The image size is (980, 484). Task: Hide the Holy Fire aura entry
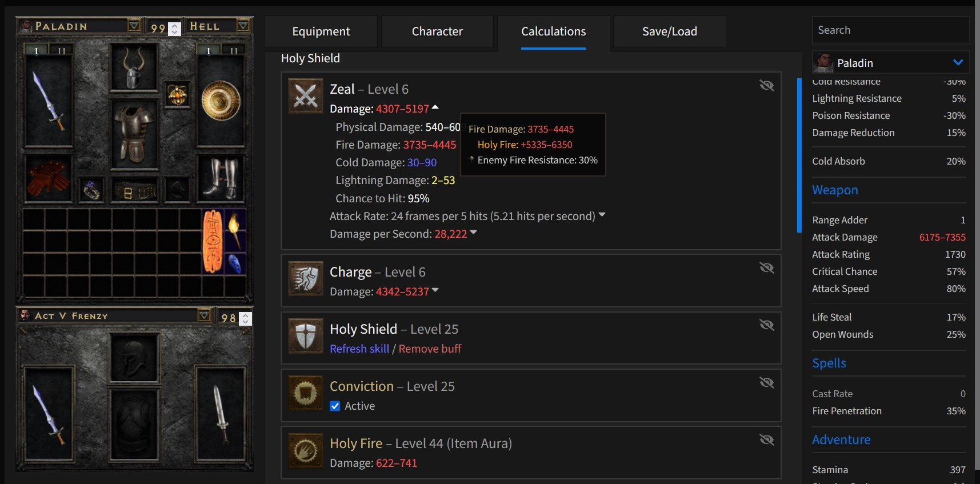click(x=766, y=439)
